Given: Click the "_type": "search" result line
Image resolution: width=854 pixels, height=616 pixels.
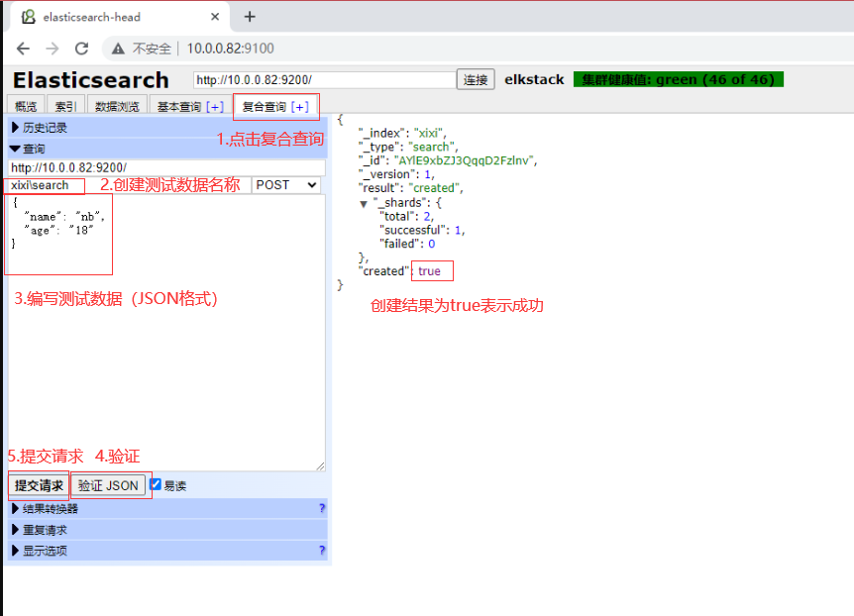Looking at the screenshot, I should [x=408, y=147].
